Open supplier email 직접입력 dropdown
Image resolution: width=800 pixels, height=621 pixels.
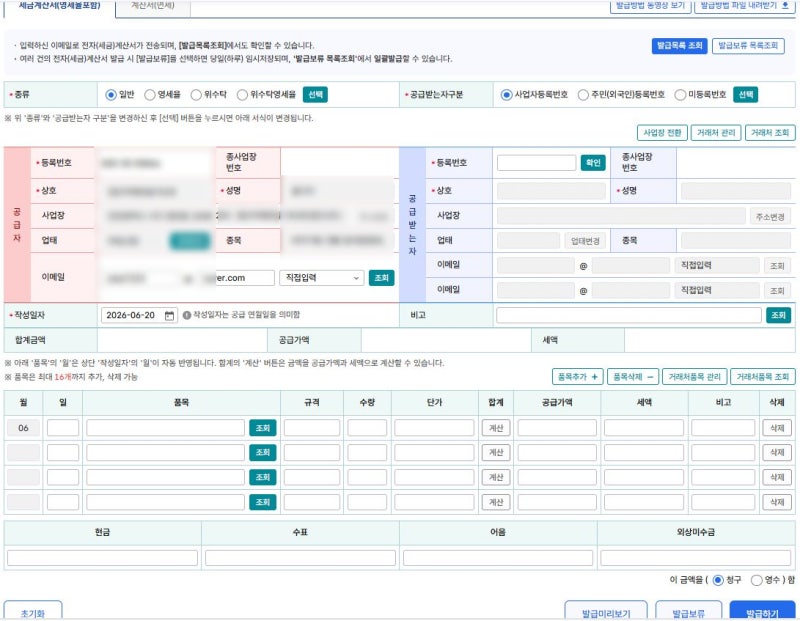pos(321,278)
